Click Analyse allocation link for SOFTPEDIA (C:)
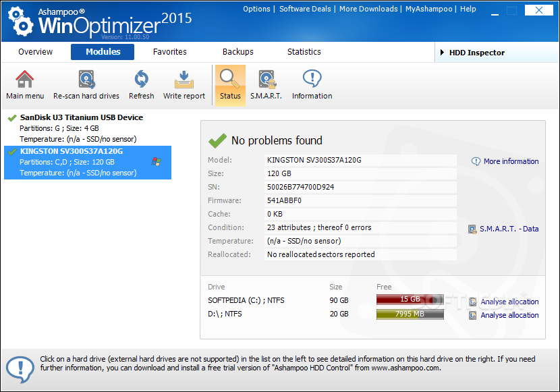Image resolution: width=560 pixels, height=392 pixels. click(509, 302)
